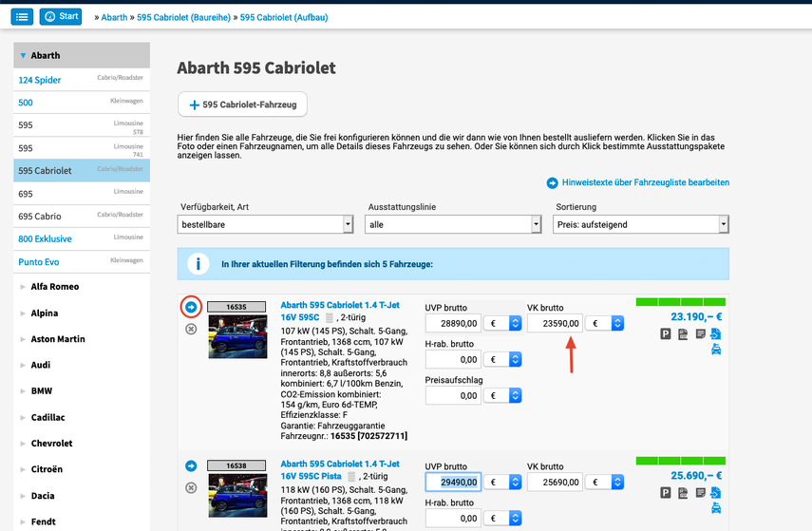Click the blue arrow icon for vehicle 16535

[x=191, y=307]
